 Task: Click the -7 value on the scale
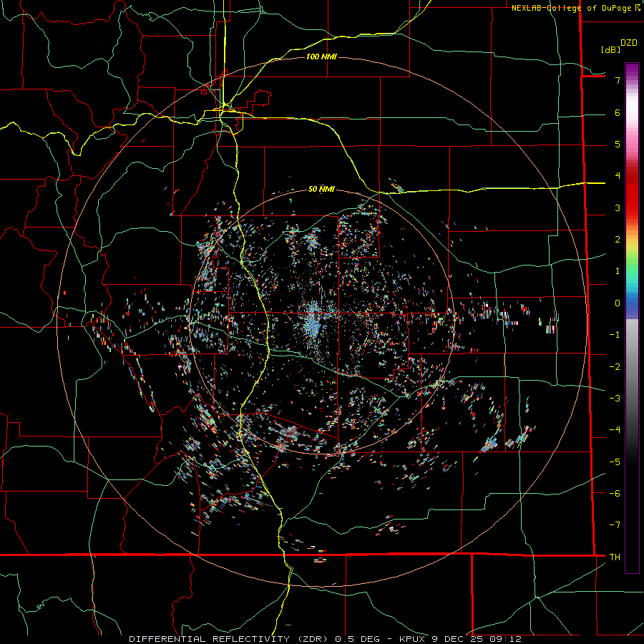click(615, 525)
